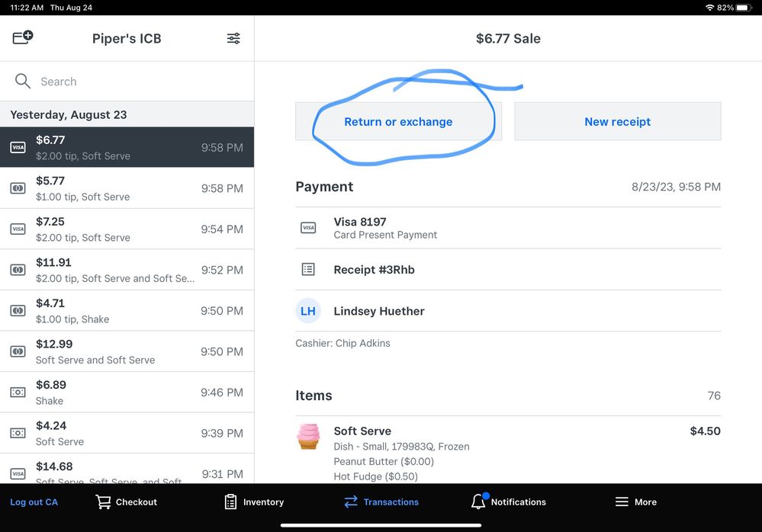
Task: Select the $6.89 Shake cash transaction
Action: pos(127,393)
